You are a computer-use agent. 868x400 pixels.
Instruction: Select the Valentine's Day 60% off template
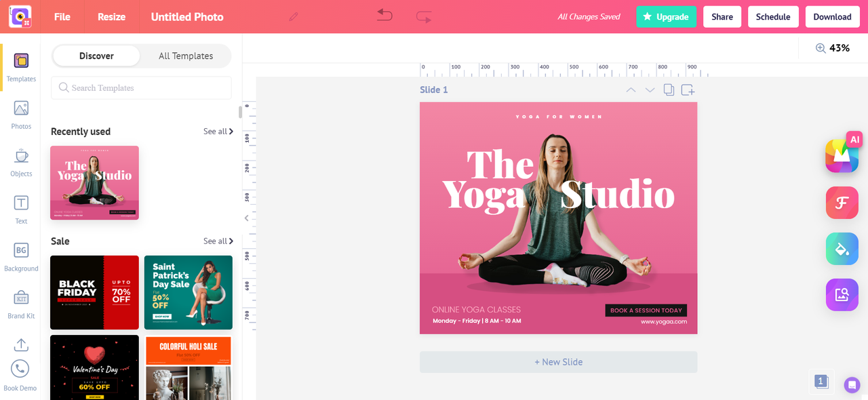point(94,367)
